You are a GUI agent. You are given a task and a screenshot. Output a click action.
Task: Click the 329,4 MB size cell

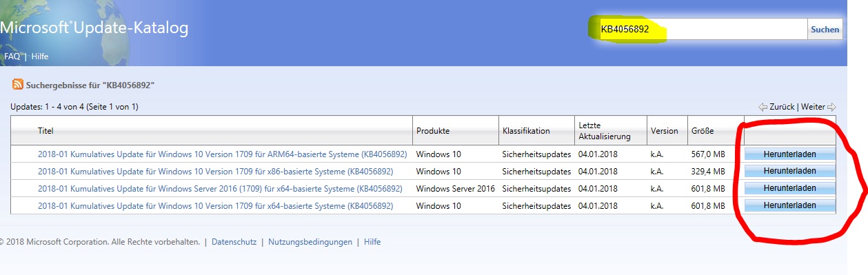(707, 171)
